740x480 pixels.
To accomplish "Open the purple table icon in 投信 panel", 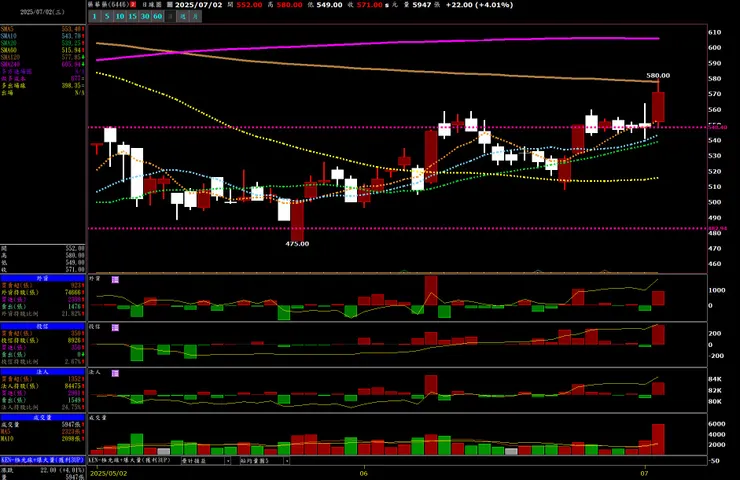I will [x=115, y=327].
